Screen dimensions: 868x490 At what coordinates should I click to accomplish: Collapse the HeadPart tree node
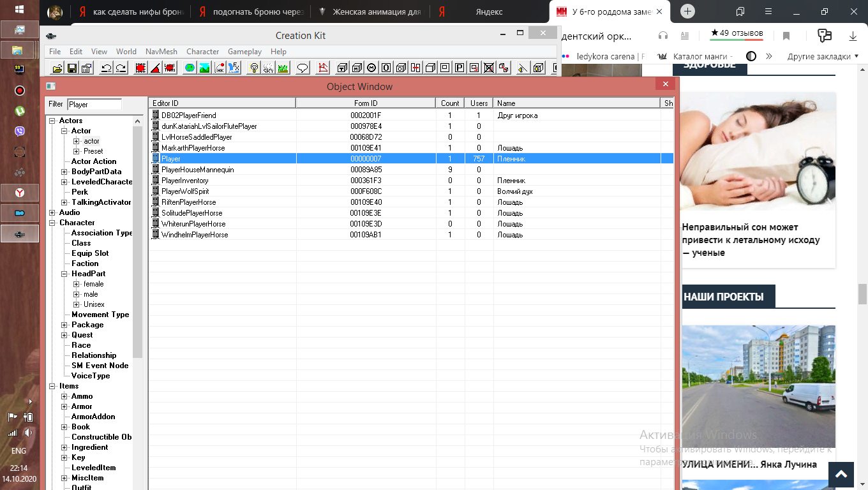coord(64,274)
